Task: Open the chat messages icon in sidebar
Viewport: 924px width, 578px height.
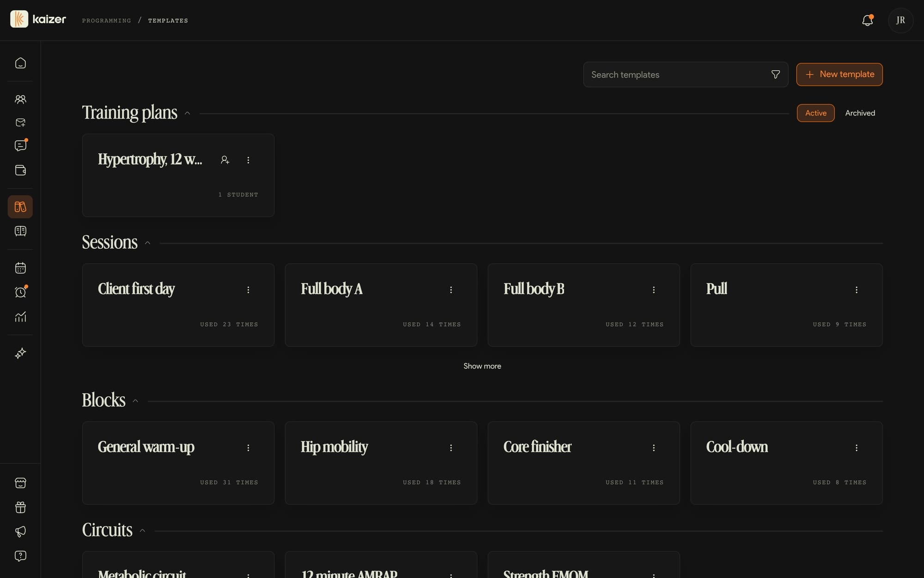Action: pos(20,146)
